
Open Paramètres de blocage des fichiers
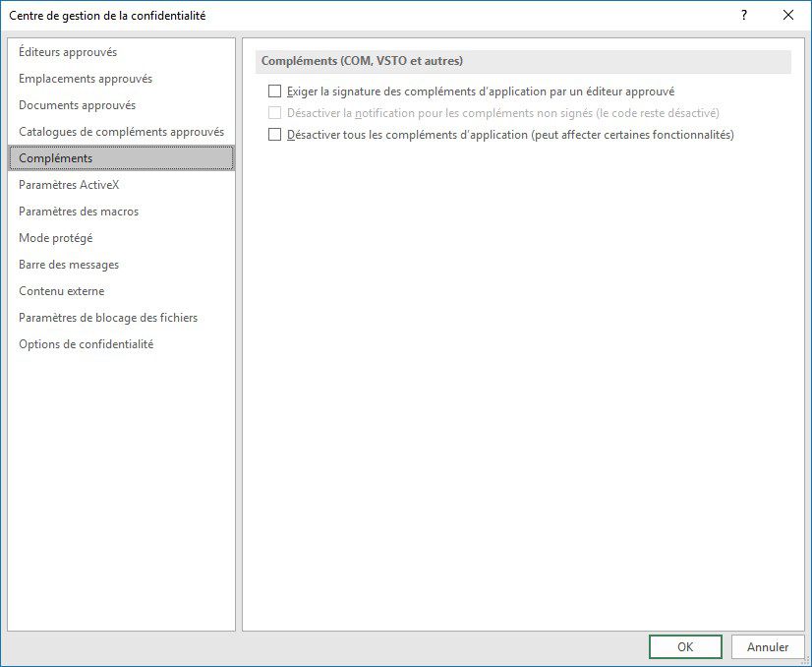click(x=121, y=318)
